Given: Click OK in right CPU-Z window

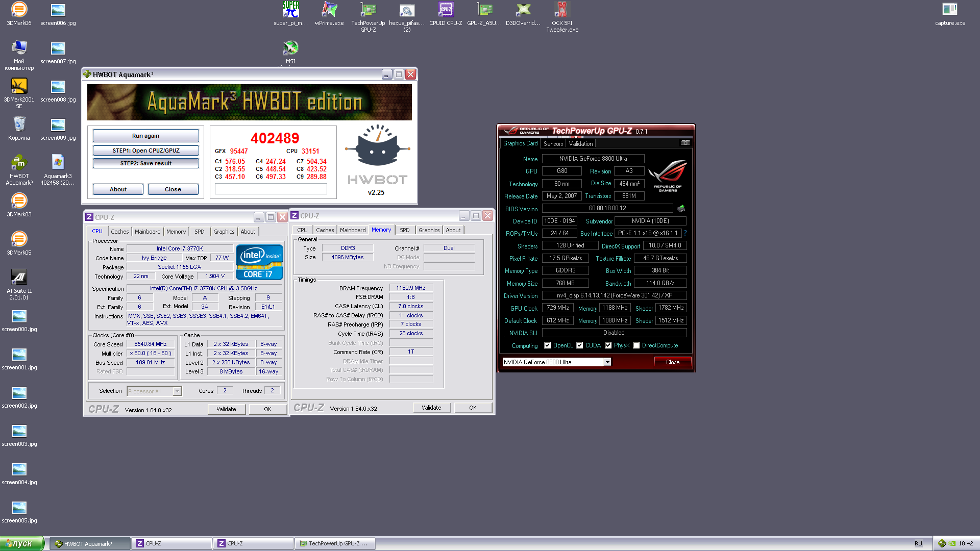Looking at the screenshot, I should [473, 408].
